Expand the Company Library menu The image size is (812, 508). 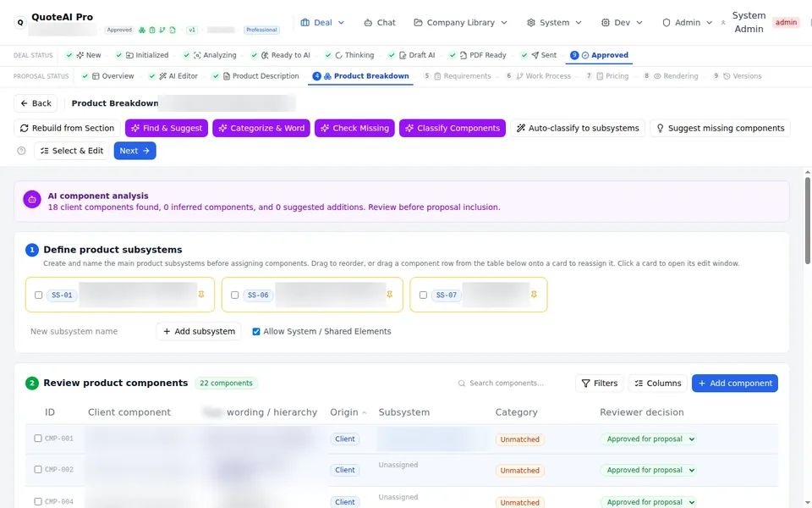[x=460, y=23]
